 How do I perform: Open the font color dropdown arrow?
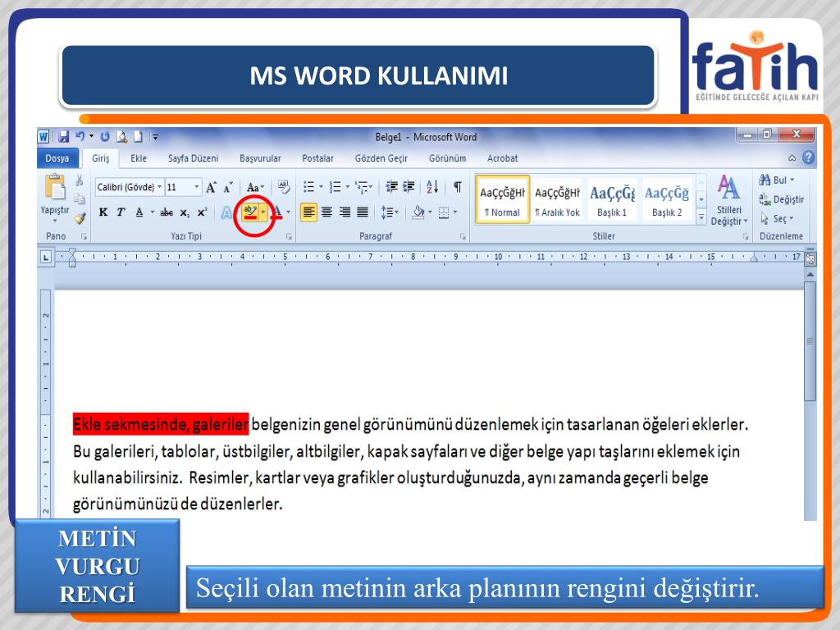tap(288, 212)
